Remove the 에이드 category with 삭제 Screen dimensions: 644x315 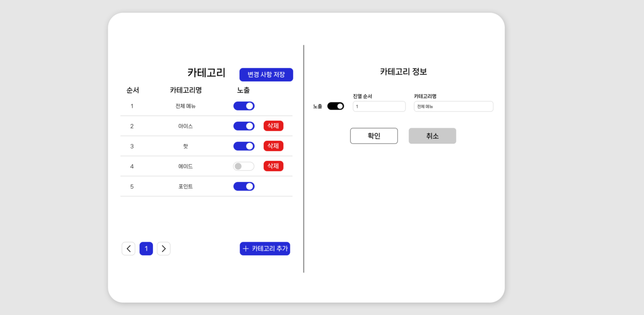(x=273, y=166)
